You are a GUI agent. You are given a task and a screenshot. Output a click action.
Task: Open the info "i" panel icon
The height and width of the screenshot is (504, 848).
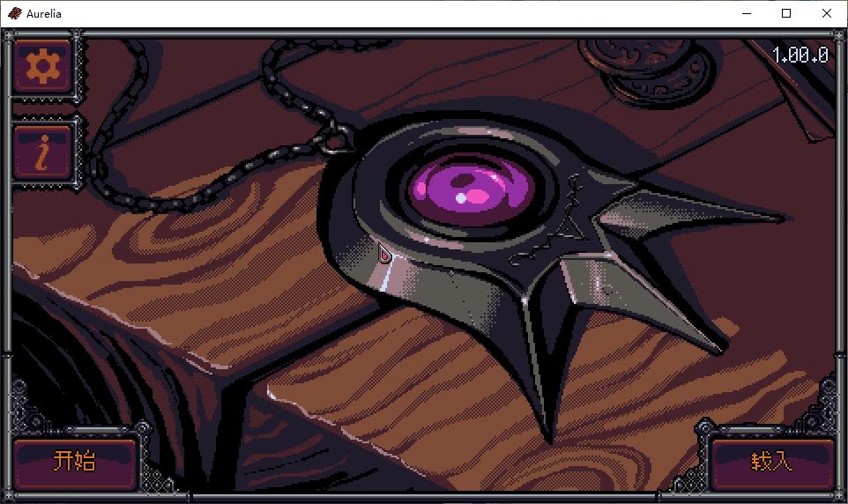(42, 153)
